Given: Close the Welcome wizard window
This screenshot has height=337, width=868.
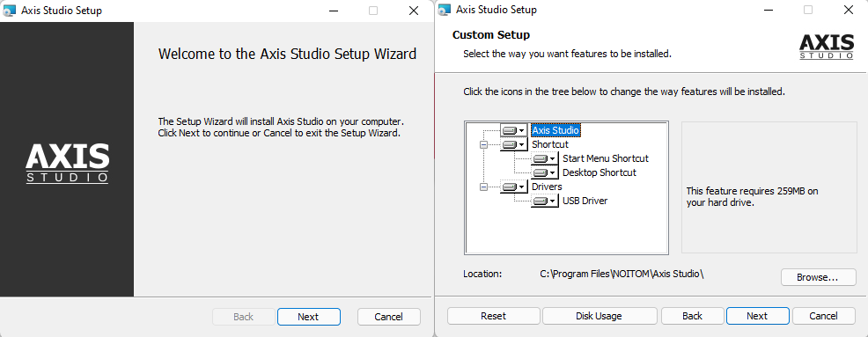Looking at the screenshot, I should click(414, 11).
